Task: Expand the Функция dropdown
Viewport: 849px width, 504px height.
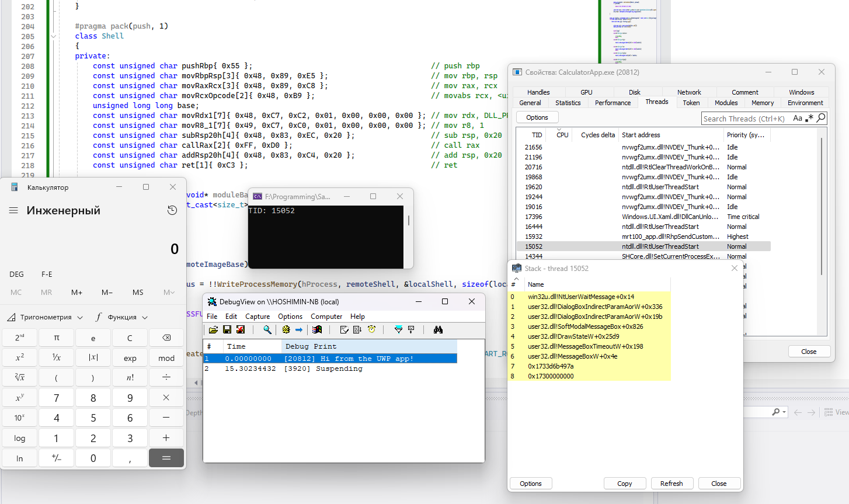Action: (x=121, y=317)
